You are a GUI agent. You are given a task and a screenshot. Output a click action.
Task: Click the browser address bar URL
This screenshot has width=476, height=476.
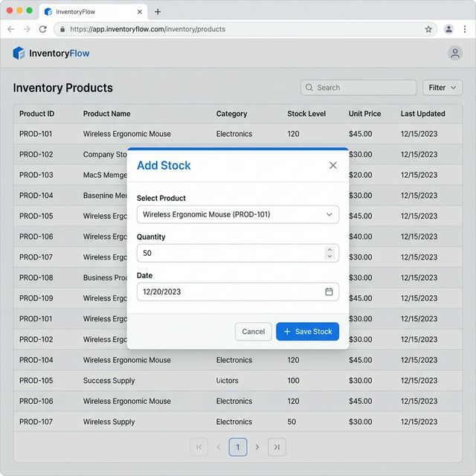147,29
